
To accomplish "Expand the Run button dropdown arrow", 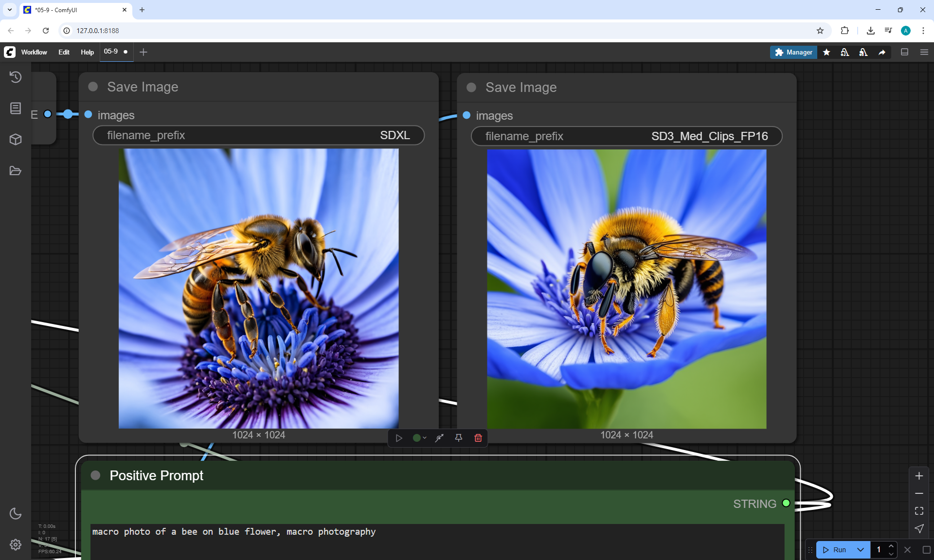I will (x=860, y=550).
